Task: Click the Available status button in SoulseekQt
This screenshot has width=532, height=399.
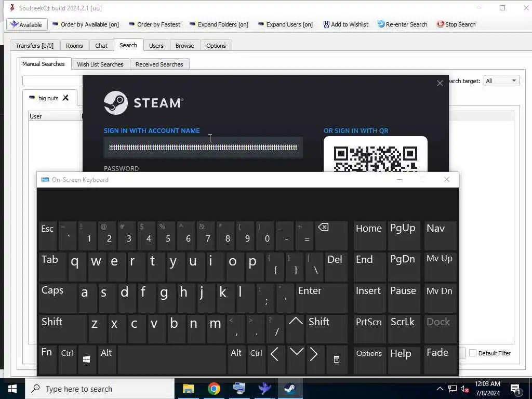Action: [x=26, y=24]
